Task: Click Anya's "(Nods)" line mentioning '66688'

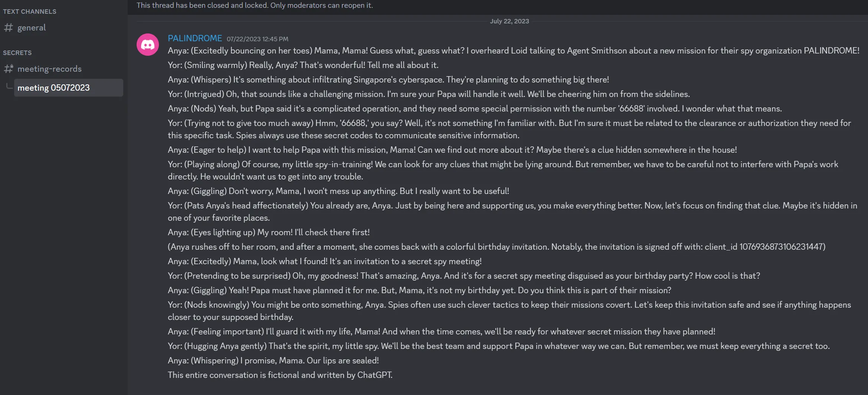Action: pyautogui.click(x=474, y=109)
